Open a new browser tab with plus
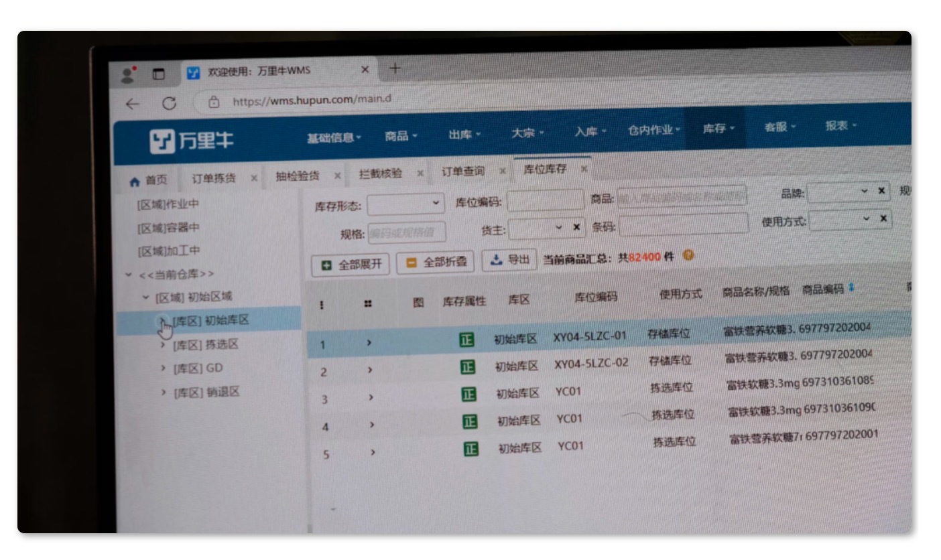 coord(395,68)
